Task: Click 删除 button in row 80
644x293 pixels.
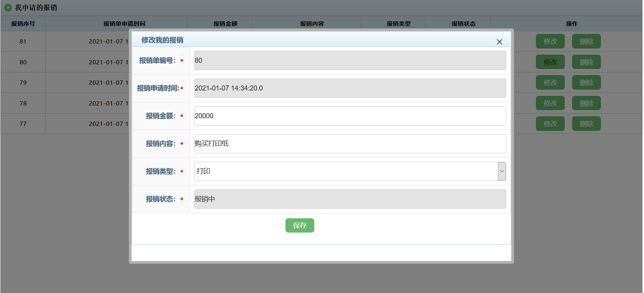Action: (586, 62)
